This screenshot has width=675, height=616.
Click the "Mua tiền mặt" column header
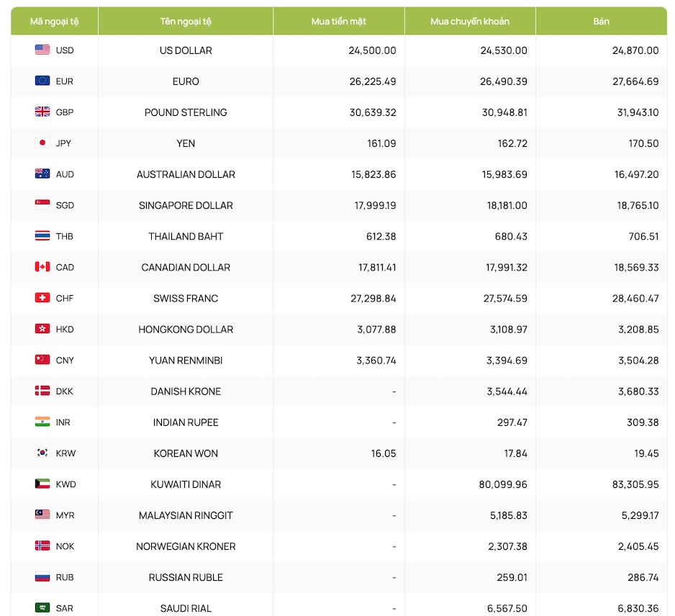(339, 22)
